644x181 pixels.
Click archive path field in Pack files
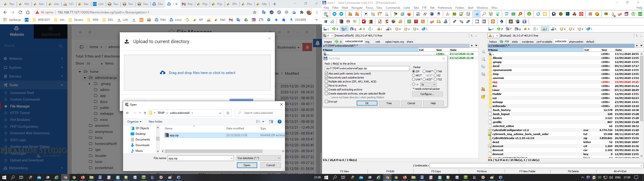coord(367,68)
